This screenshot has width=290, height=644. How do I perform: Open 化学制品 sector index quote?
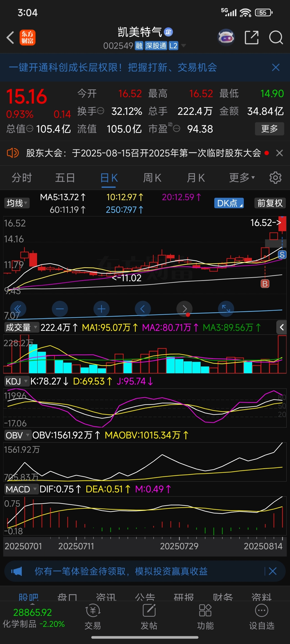tap(33, 618)
